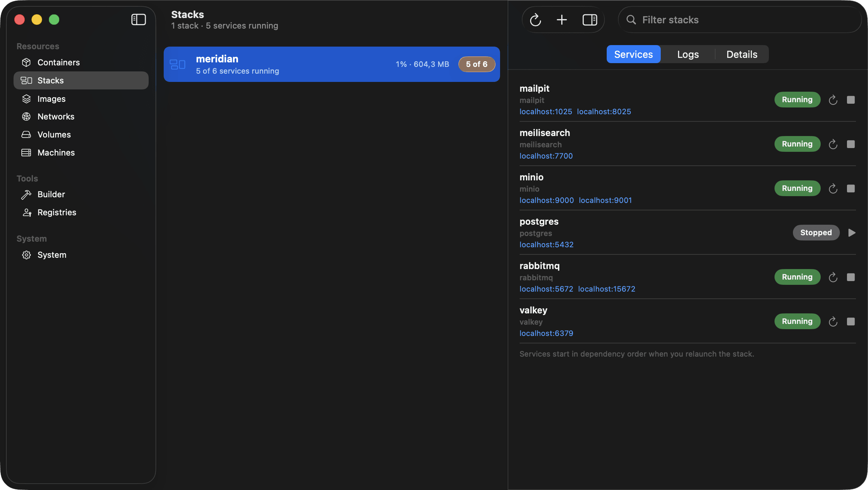The image size is (868, 490).
Task: Click the Images layers icon
Action: coord(26,99)
